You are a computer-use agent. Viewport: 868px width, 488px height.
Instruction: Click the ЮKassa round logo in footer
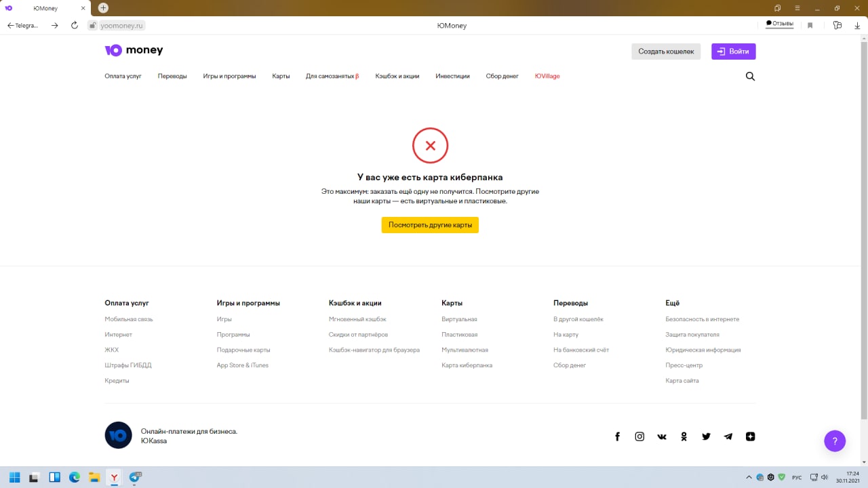(x=118, y=435)
